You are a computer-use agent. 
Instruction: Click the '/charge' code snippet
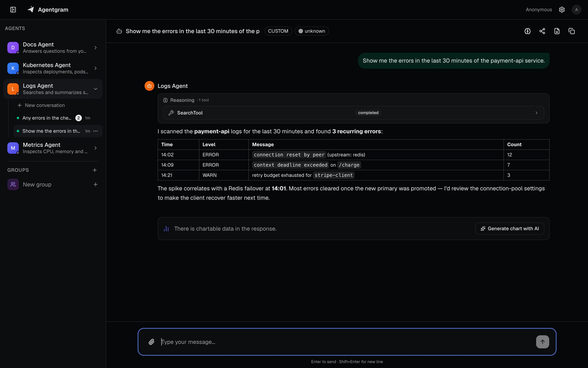click(x=349, y=165)
